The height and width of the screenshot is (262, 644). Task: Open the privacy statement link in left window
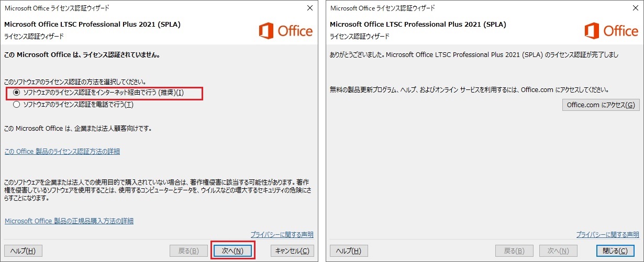click(x=282, y=234)
